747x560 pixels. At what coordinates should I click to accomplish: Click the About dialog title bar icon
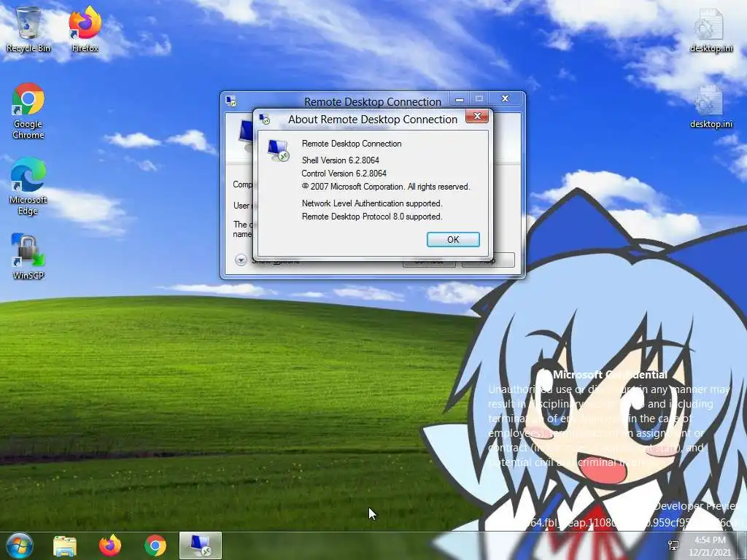click(x=264, y=120)
